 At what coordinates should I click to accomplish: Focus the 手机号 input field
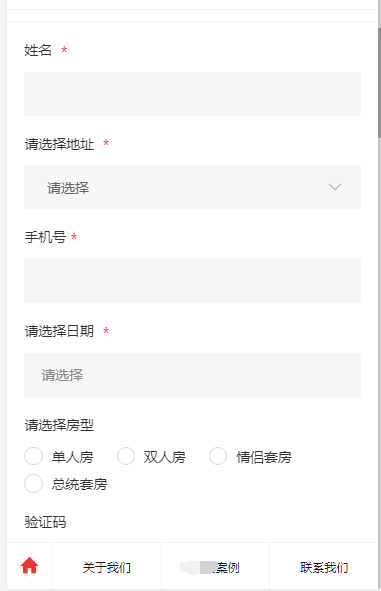tap(192, 281)
